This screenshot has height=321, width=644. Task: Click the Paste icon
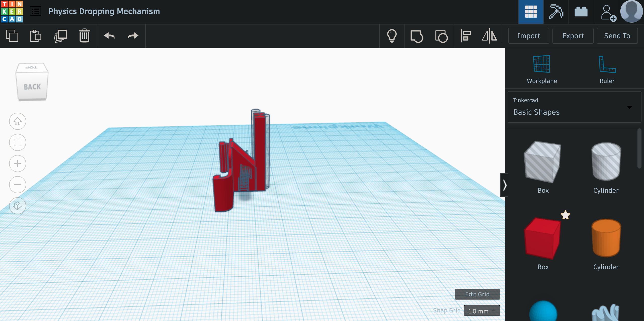coord(35,36)
